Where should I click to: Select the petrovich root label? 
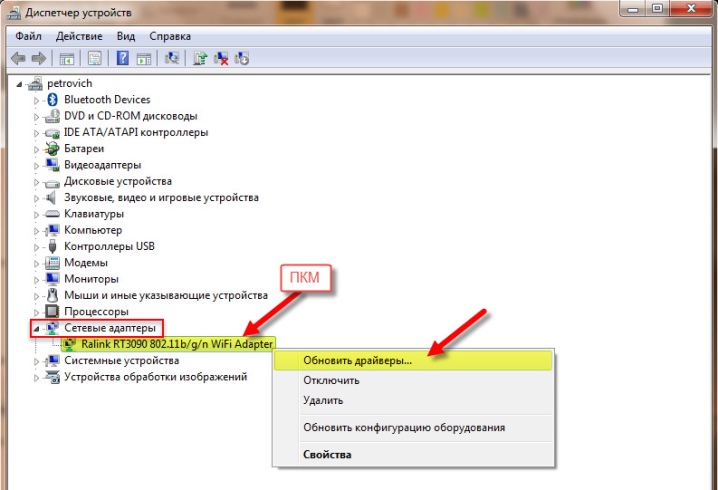click(70, 83)
